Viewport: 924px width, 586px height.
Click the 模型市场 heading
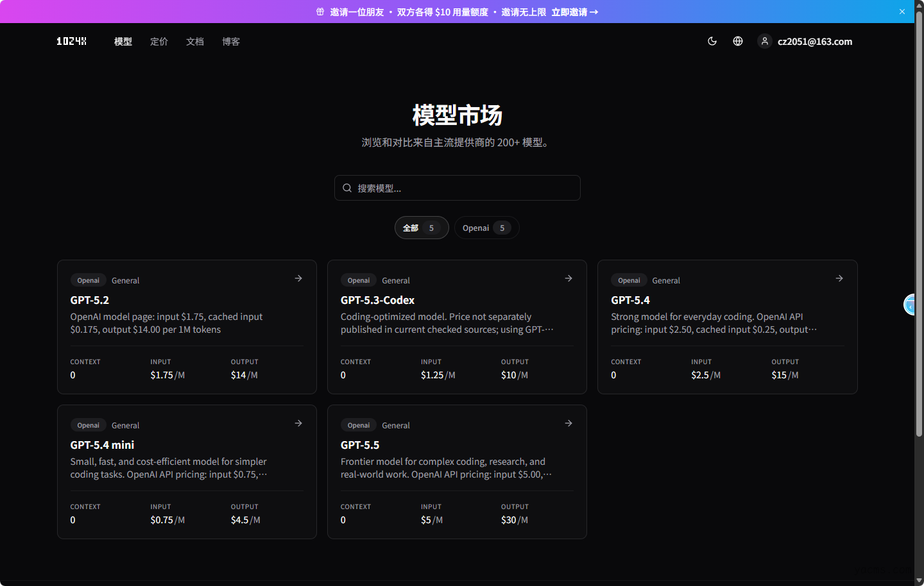(457, 115)
